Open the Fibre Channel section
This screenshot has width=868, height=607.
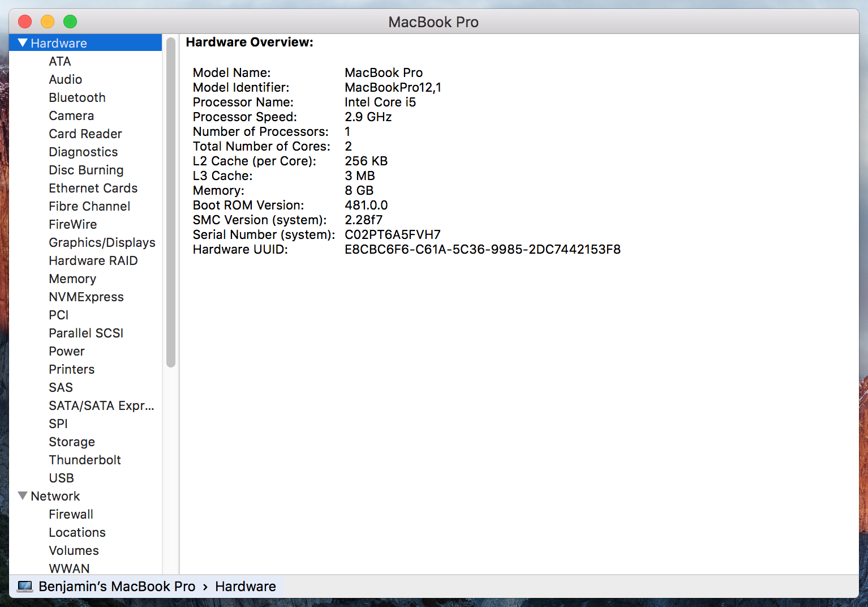click(89, 206)
